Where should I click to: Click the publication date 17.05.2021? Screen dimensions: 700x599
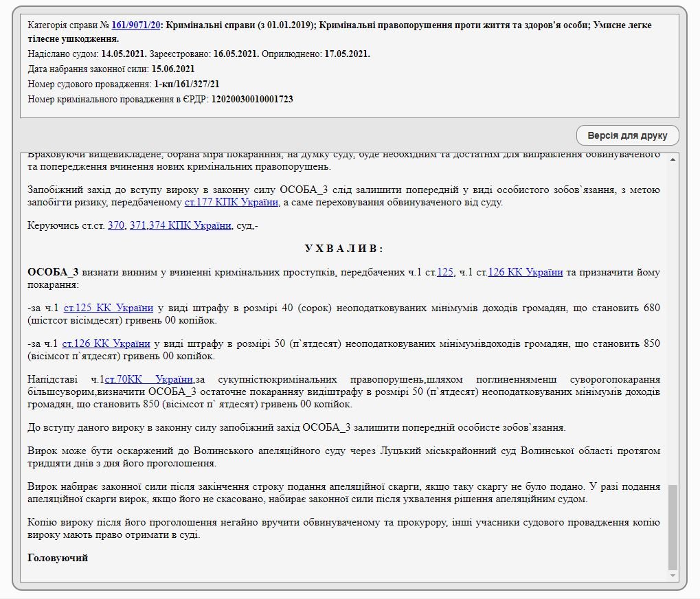click(x=347, y=54)
